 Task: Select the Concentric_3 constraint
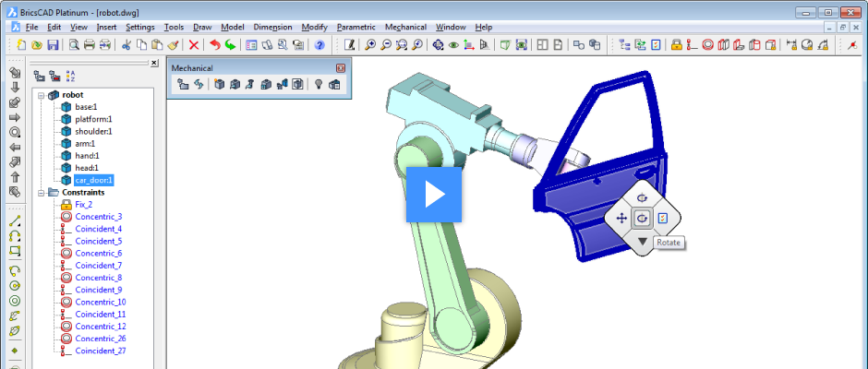[99, 217]
